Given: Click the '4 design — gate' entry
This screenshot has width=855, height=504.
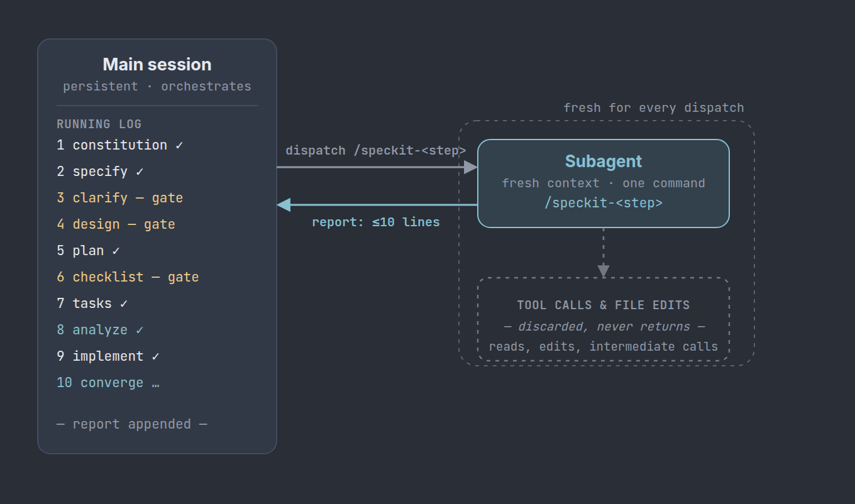Looking at the screenshot, I should (116, 224).
